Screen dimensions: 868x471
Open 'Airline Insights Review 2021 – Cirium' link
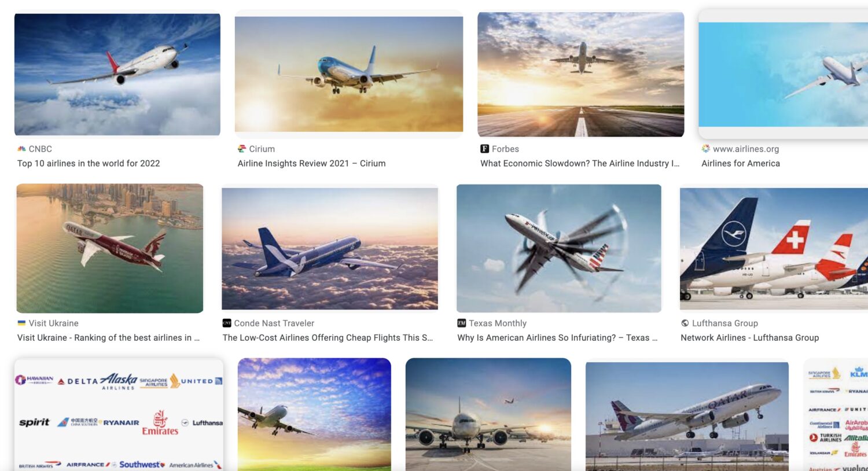(x=311, y=163)
